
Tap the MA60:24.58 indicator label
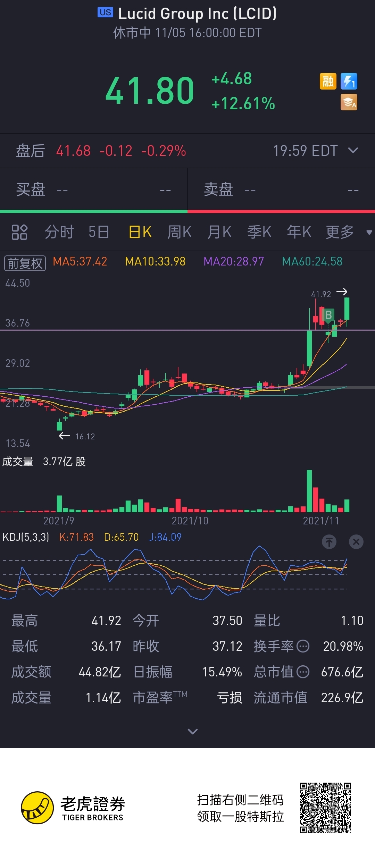pos(312,261)
